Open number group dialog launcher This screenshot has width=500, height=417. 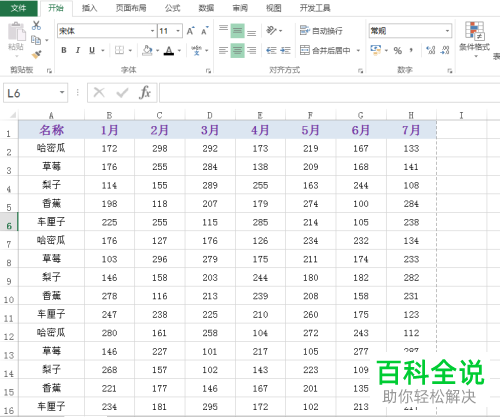click(x=450, y=71)
